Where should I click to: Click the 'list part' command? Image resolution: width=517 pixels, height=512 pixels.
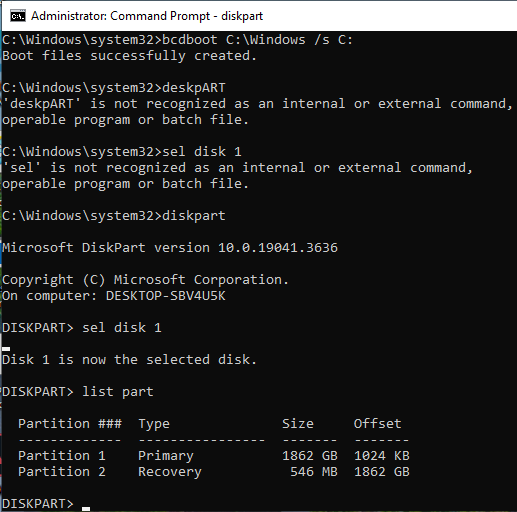118,392
